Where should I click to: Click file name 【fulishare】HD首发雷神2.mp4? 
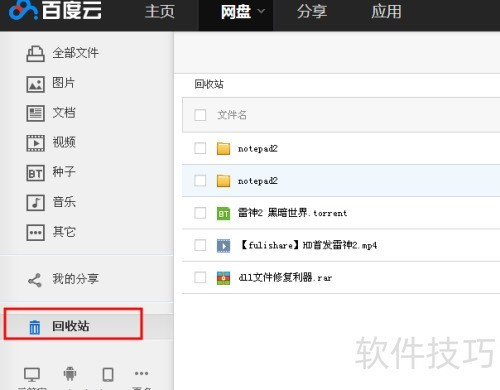308,245
